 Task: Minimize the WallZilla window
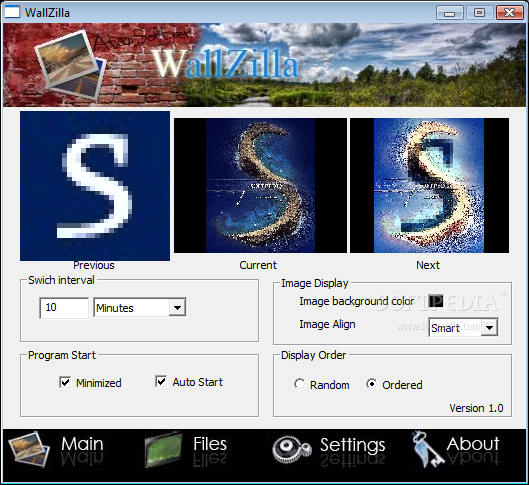click(450, 13)
